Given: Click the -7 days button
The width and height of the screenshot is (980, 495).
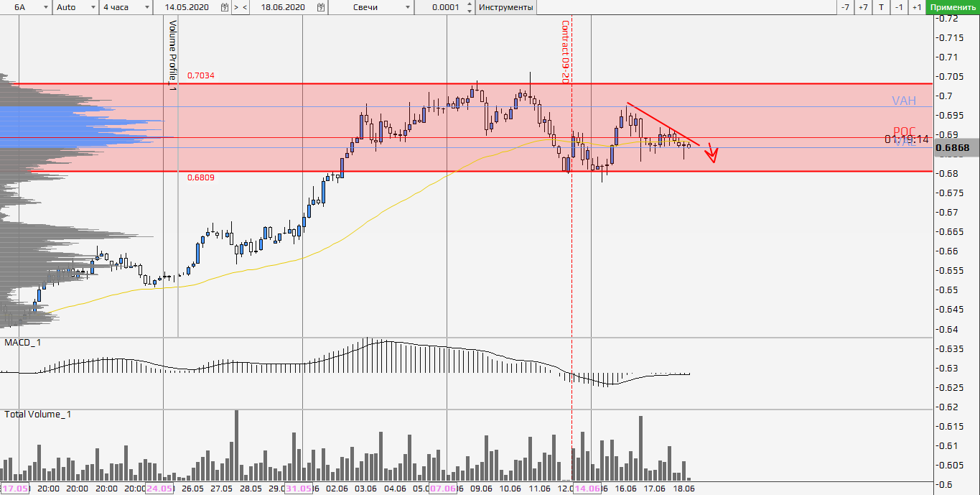Looking at the screenshot, I should (846, 7).
